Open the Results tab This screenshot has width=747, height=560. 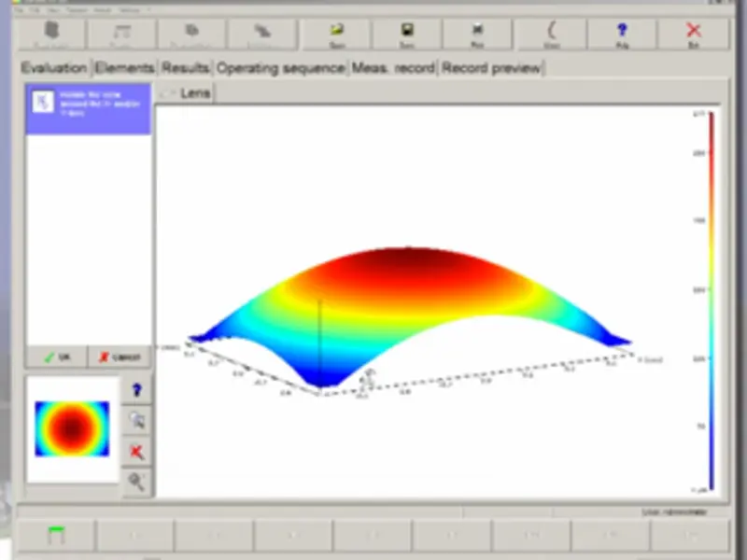(186, 68)
